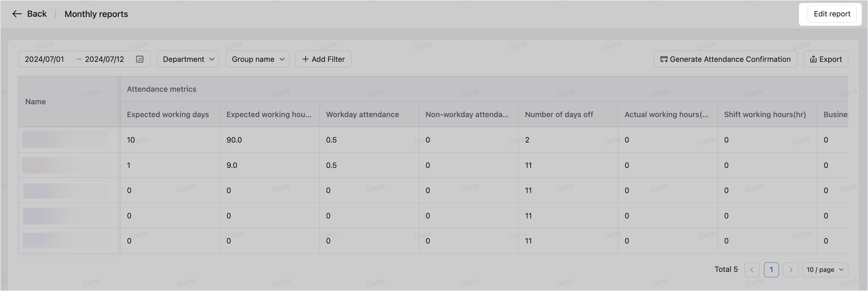Click the Name column header
868x291 pixels.
click(x=35, y=101)
